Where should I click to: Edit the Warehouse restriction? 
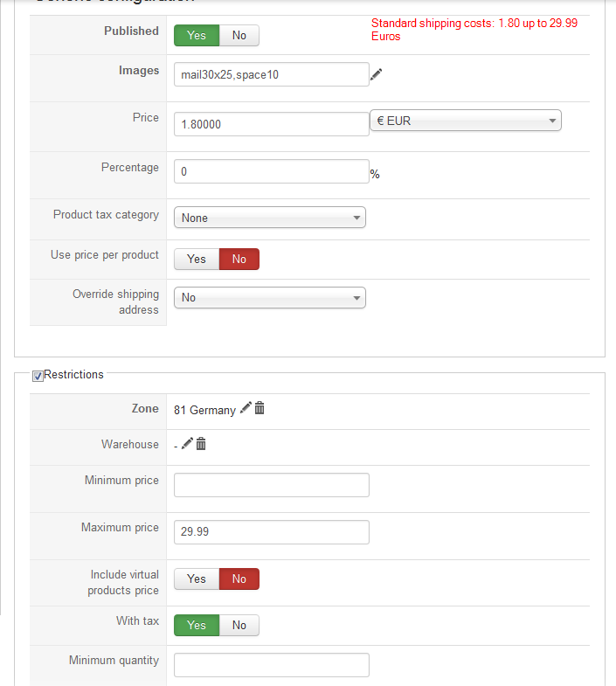click(187, 444)
